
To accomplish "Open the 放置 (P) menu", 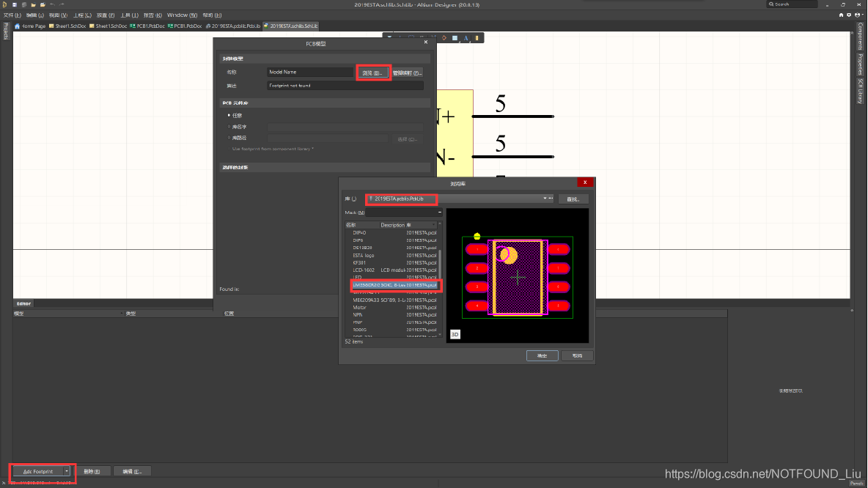I will [x=106, y=15].
